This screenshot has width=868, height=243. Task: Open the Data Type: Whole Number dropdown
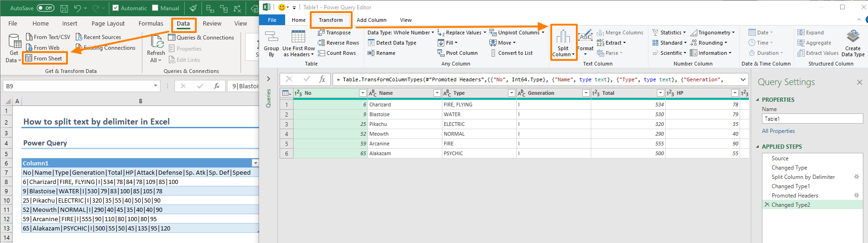point(401,33)
